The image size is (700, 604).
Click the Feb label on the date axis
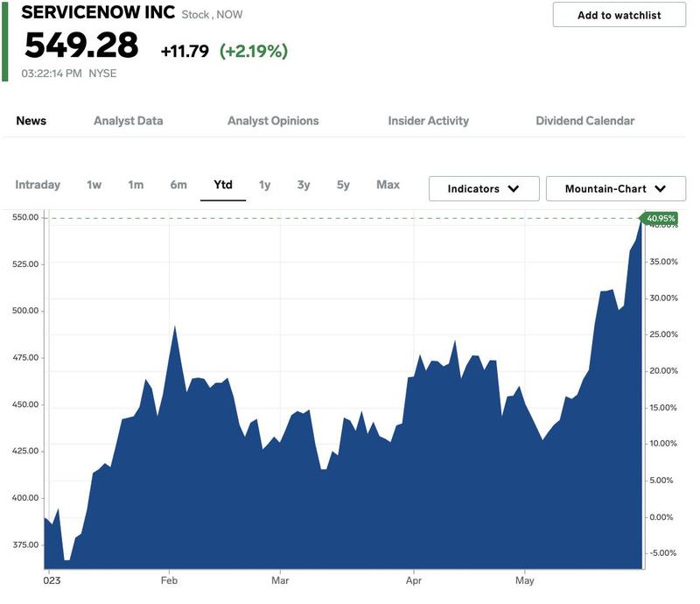(x=169, y=580)
